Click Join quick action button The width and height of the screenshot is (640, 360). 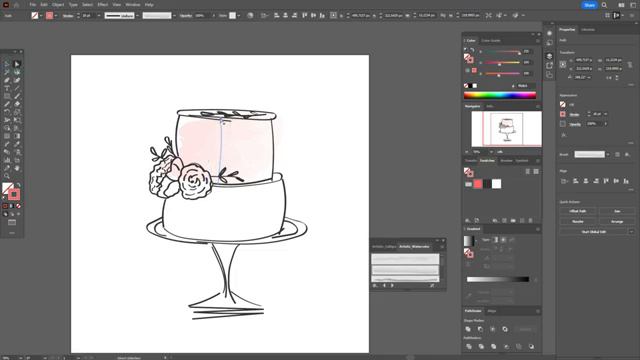pyautogui.click(x=617, y=211)
